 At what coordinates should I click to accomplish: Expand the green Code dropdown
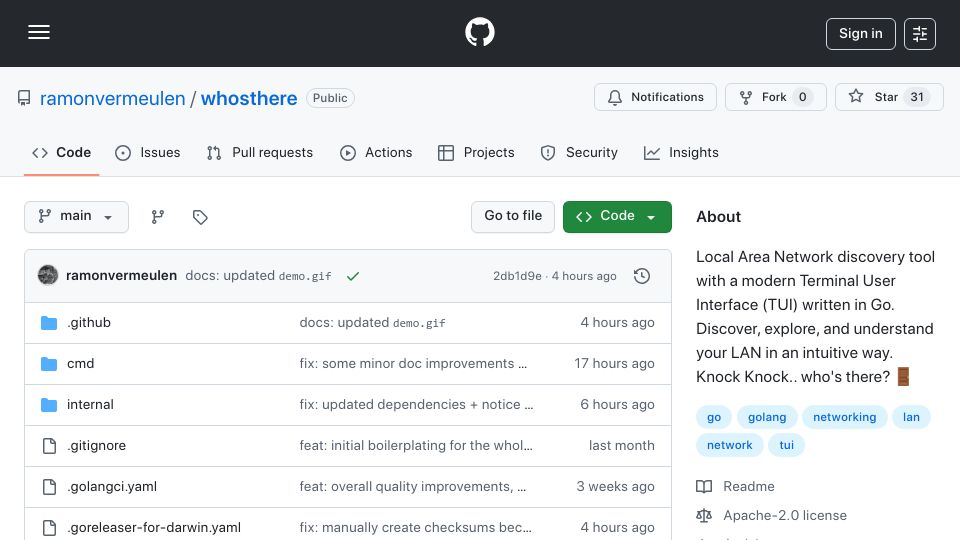click(x=617, y=217)
